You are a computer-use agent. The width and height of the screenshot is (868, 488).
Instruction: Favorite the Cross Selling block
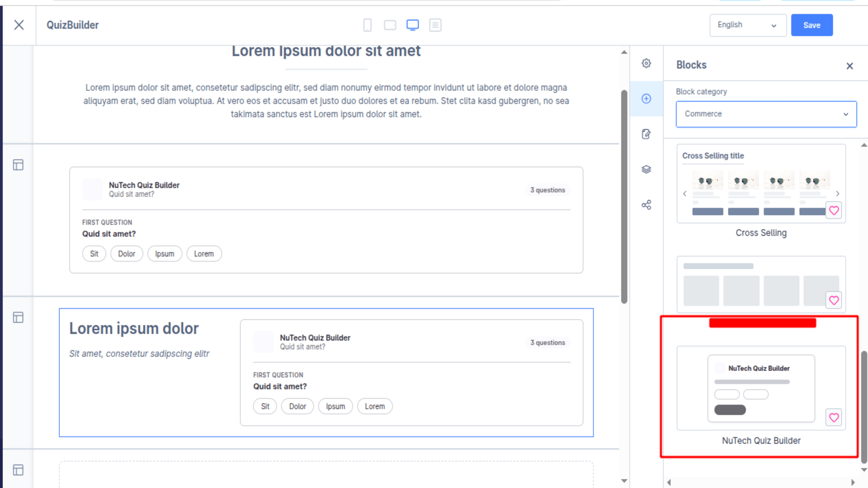pos(834,211)
